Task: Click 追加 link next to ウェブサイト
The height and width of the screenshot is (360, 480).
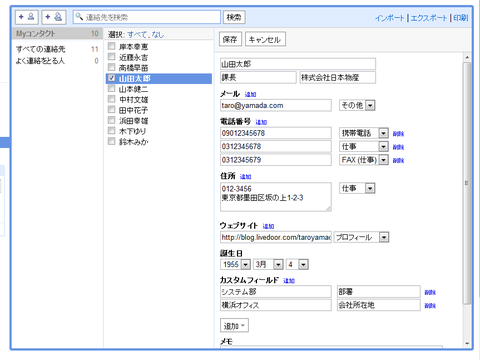Action: pyautogui.click(x=268, y=226)
